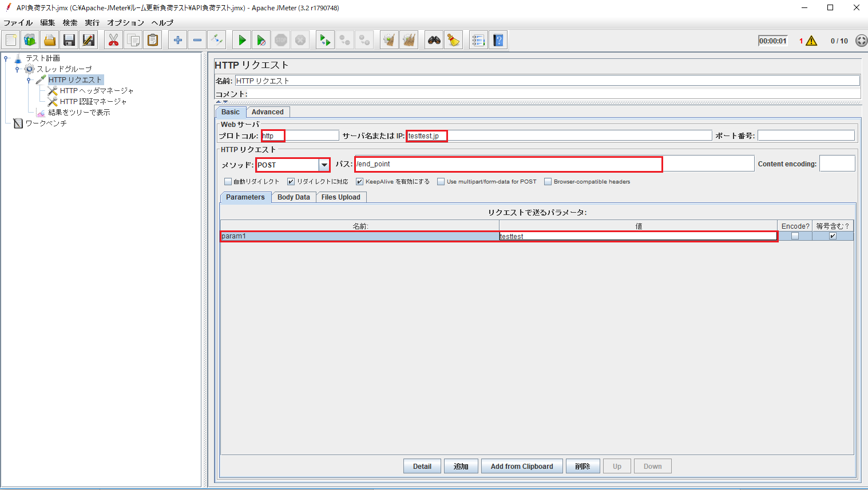868x490 pixels.
Task: Click the Paste clipboard toolbar icon
Action: tap(152, 39)
